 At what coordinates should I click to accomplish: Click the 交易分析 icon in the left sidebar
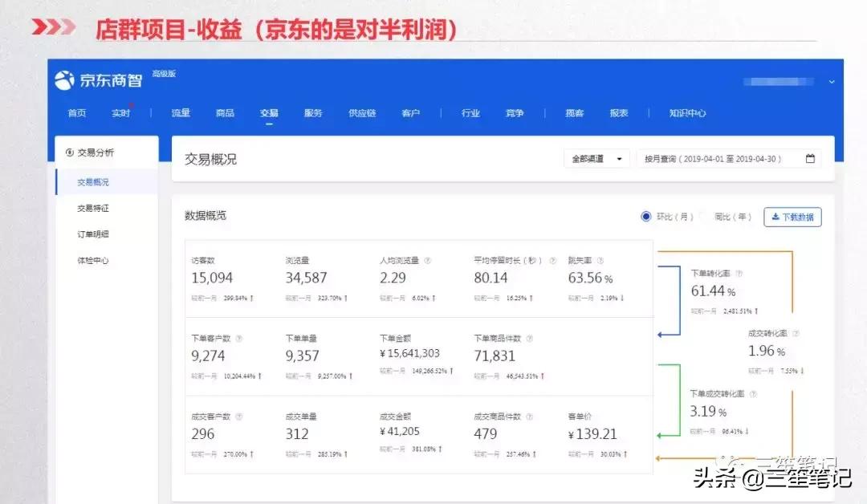tap(70, 151)
